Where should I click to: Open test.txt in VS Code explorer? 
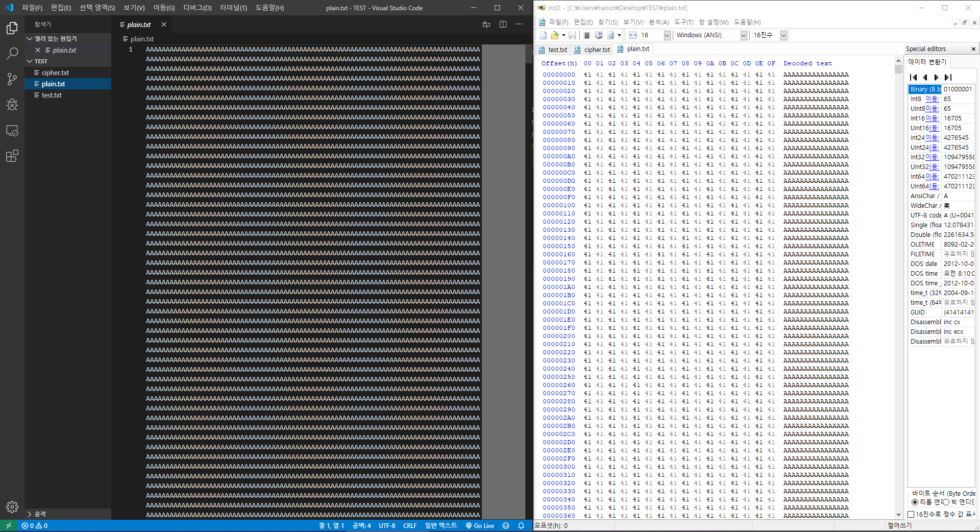pyautogui.click(x=68, y=95)
